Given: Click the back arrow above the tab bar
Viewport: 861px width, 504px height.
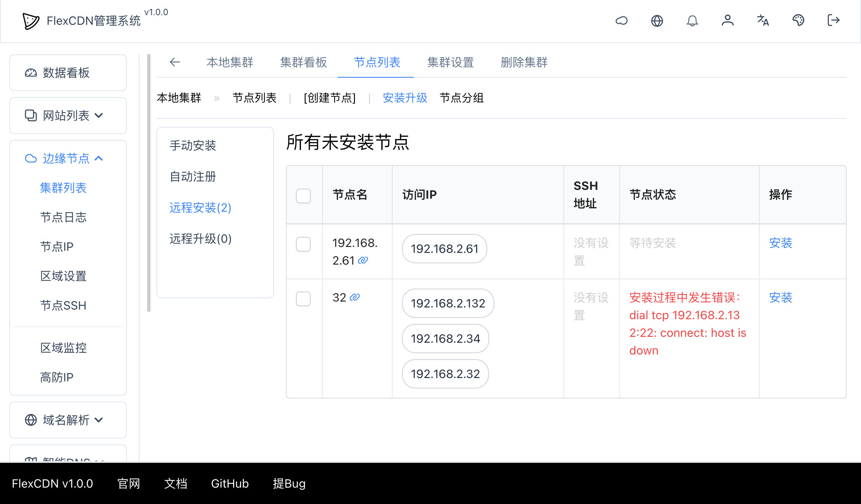Looking at the screenshot, I should coord(175,62).
